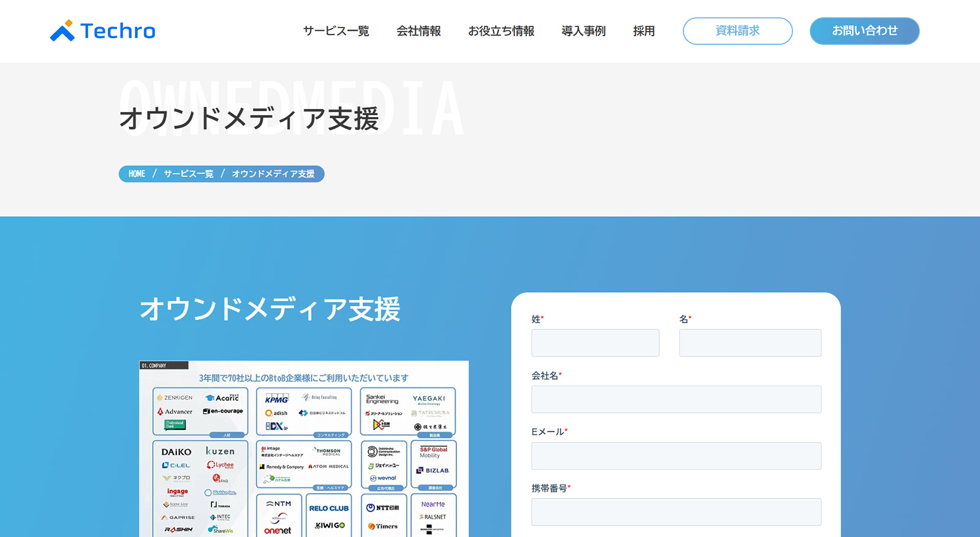Focus the 姓 input field
This screenshot has height=537, width=980.
tap(595, 343)
